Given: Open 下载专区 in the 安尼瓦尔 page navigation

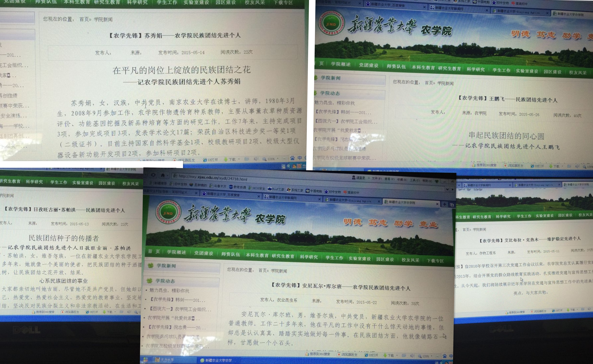Looking at the screenshot, I should point(435,261).
